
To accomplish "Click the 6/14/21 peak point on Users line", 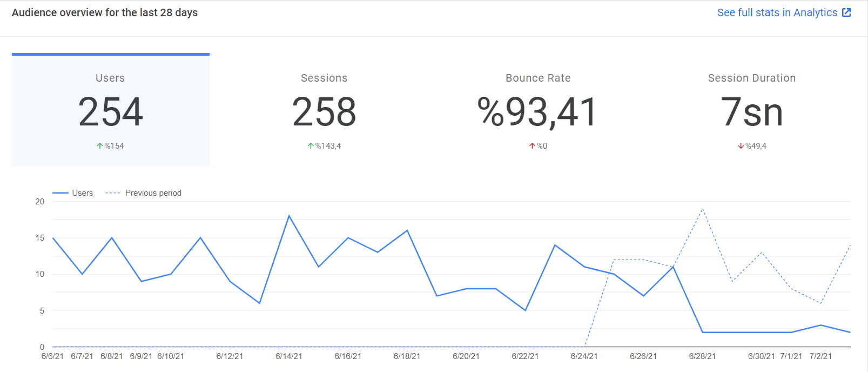I will [x=289, y=216].
